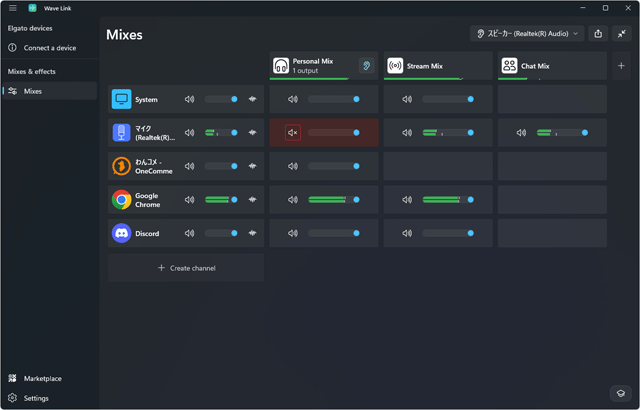Viewport: 640px width, 410px height.
Task: Open the layers panel at bottom right
Action: pyautogui.click(x=620, y=393)
